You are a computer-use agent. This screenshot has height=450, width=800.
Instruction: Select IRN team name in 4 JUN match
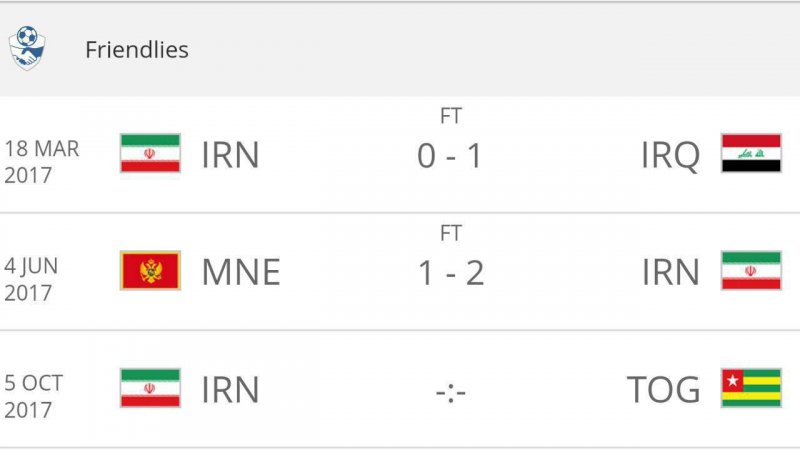(x=670, y=273)
